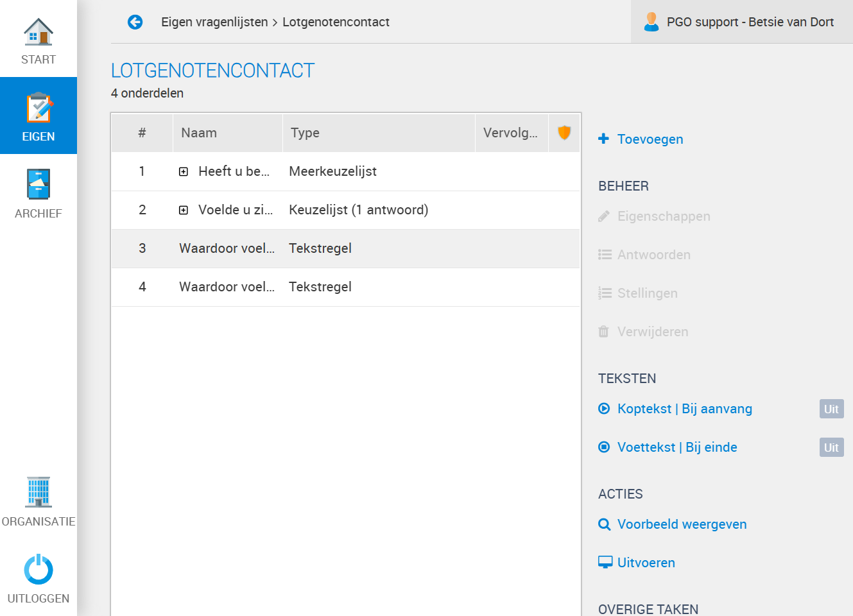Go back with the blue arrow icon
853x616 pixels.
point(135,22)
